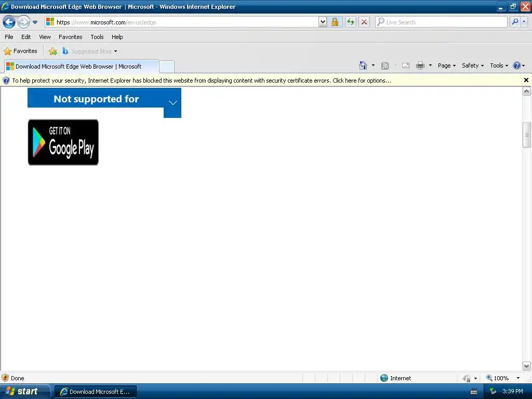Open the recent pages dropdown arrow
Image resolution: width=532 pixels, height=399 pixels.
(35, 22)
